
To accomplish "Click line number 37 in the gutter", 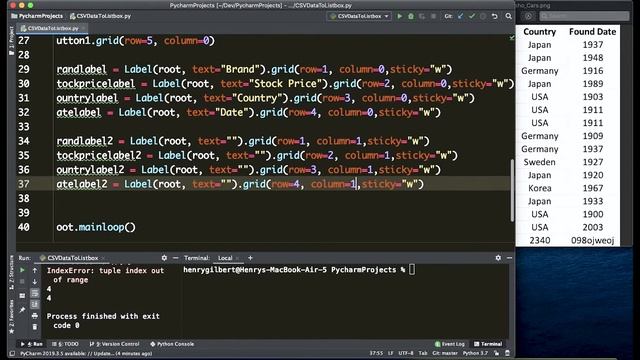I will 24,184.
